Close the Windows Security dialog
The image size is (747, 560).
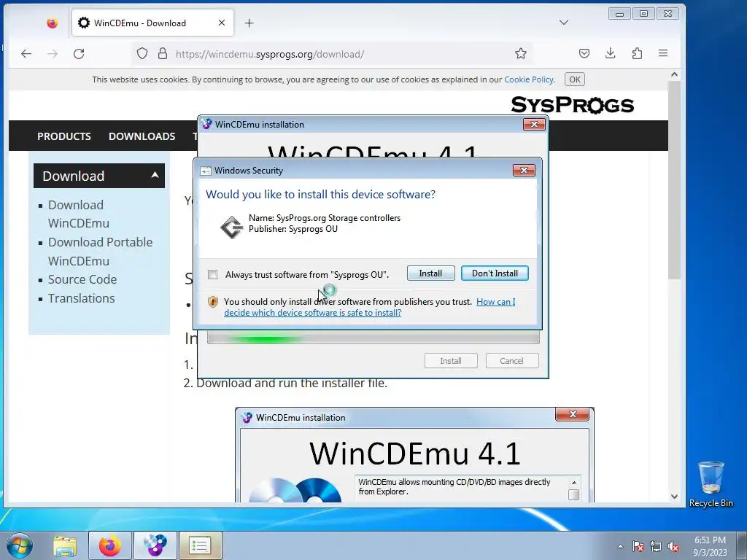(524, 171)
